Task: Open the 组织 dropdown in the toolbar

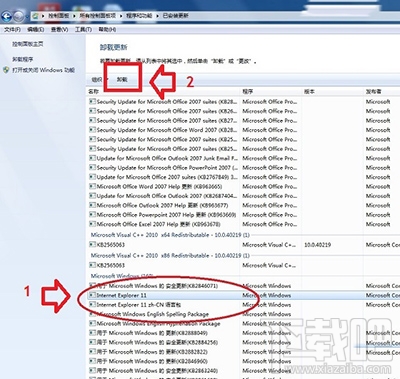Action: tap(99, 80)
